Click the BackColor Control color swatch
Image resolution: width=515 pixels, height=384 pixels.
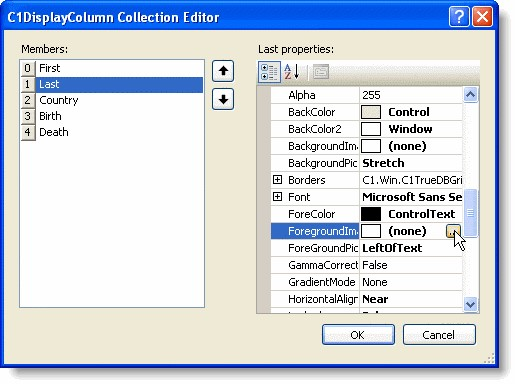pos(371,112)
